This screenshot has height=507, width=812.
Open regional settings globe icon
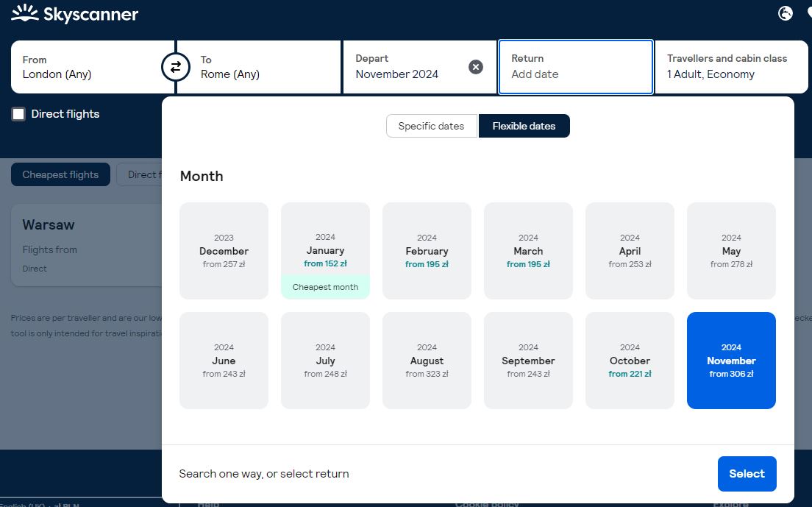[785, 13]
